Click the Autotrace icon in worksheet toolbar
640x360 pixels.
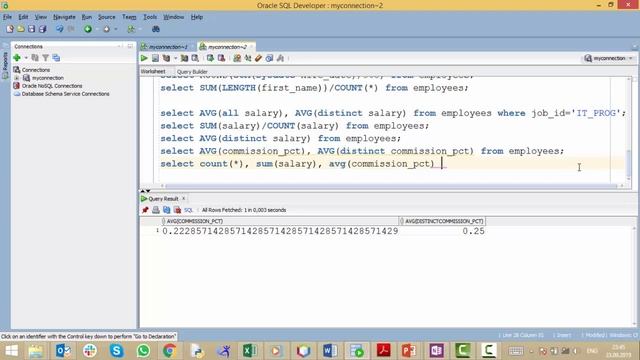(x=184, y=58)
